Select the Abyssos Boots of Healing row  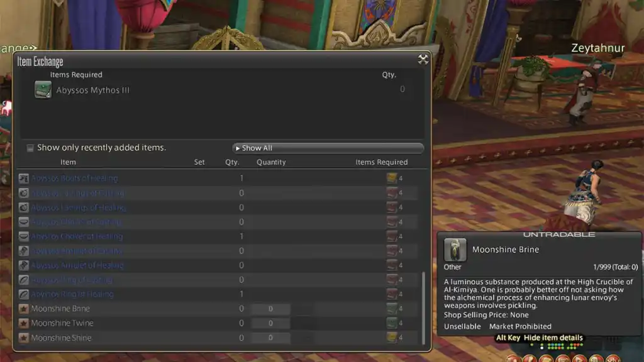[x=218, y=178]
